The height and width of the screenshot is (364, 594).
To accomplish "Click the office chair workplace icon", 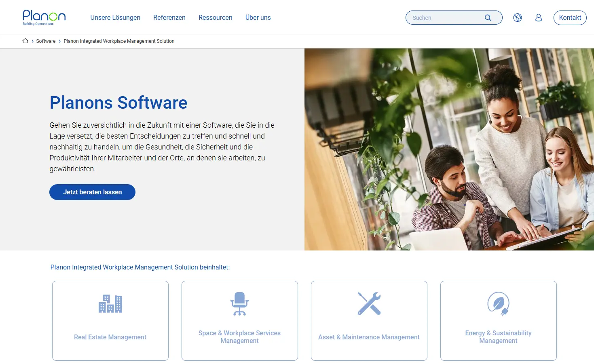I will 240,303.
